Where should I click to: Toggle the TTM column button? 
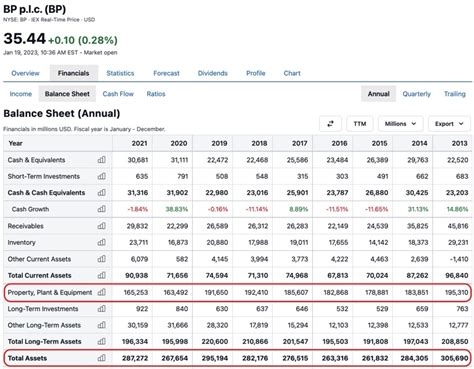click(x=360, y=124)
